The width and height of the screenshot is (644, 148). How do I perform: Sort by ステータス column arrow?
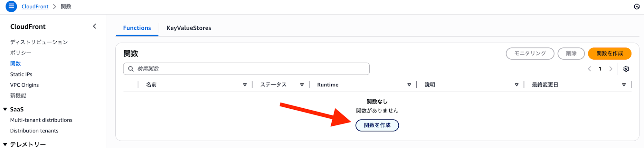tap(302, 85)
